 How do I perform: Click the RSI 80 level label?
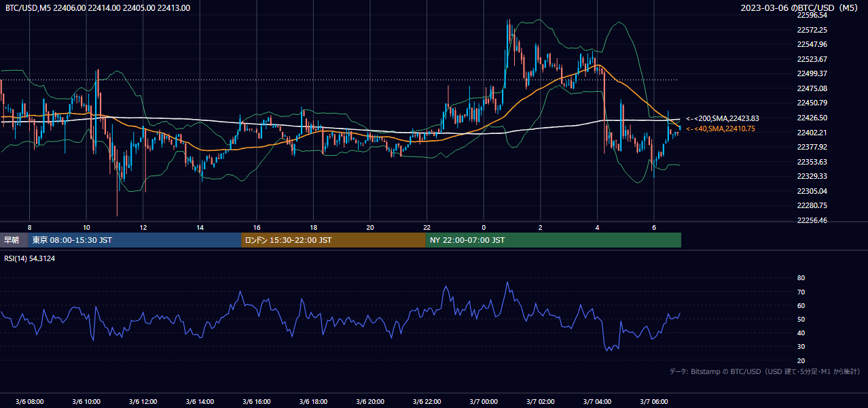[x=801, y=278]
